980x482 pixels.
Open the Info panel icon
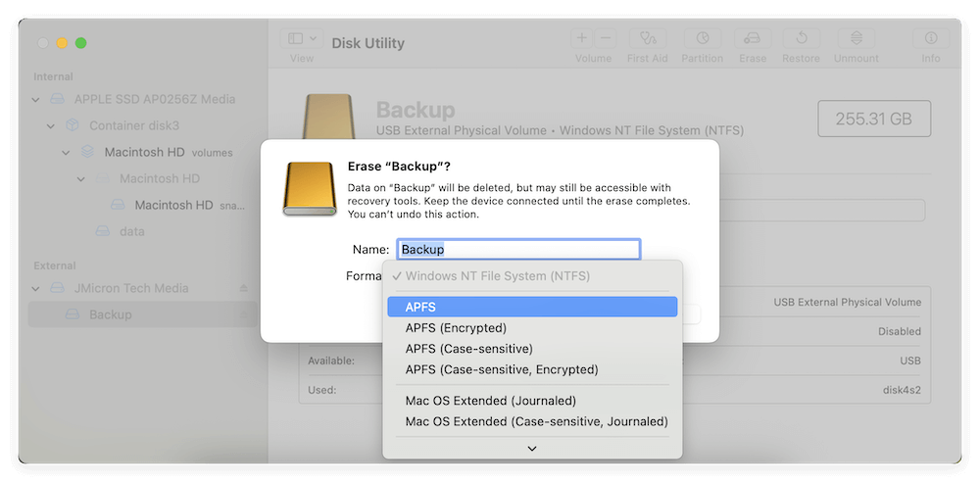click(930, 39)
